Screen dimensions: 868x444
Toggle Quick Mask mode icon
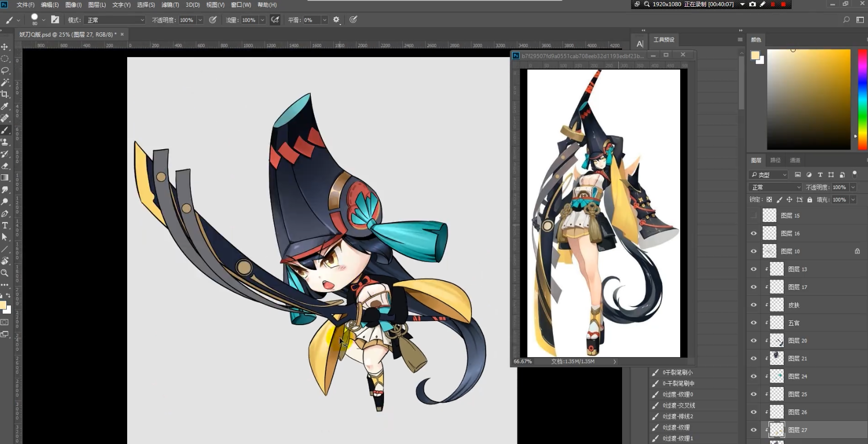point(5,322)
